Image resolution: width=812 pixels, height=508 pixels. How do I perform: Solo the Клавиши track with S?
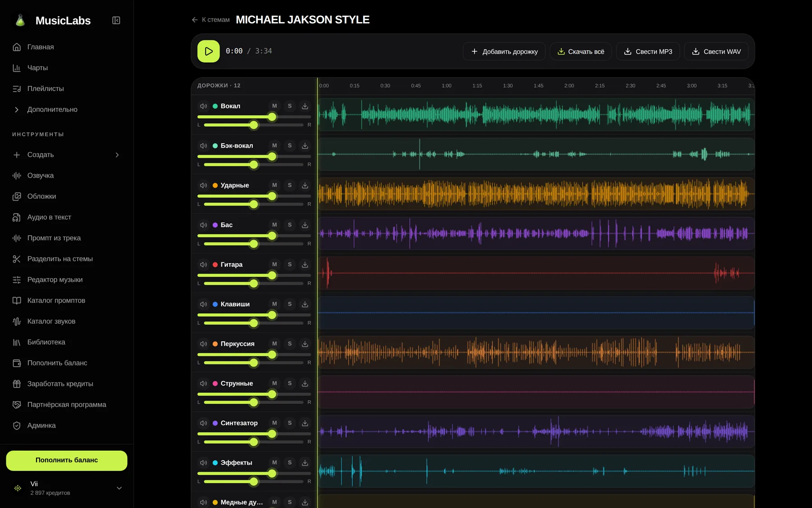pyautogui.click(x=290, y=304)
